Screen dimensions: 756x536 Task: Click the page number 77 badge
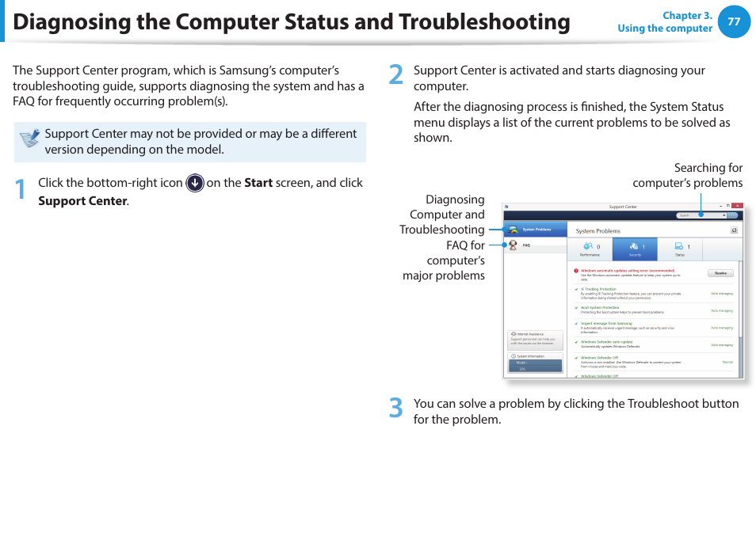coord(734,21)
